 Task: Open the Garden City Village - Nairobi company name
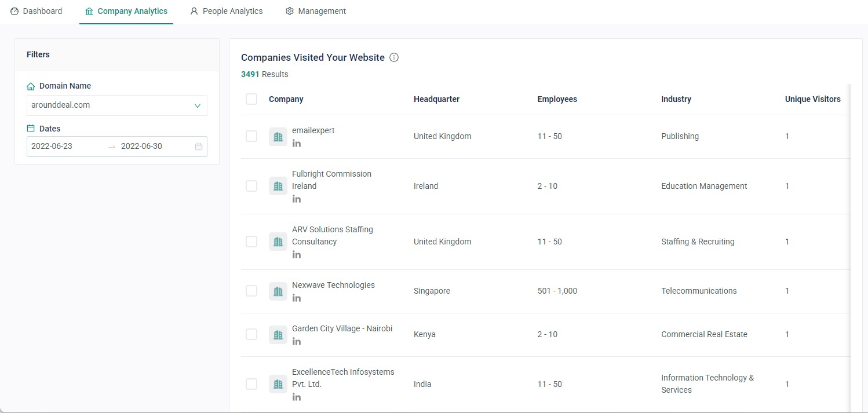coord(342,328)
